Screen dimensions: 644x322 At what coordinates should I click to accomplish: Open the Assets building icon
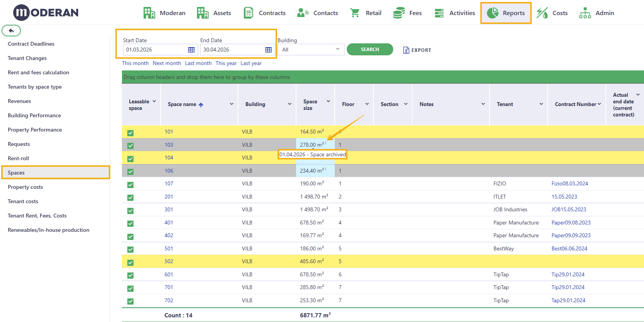[x=202, y=13]
